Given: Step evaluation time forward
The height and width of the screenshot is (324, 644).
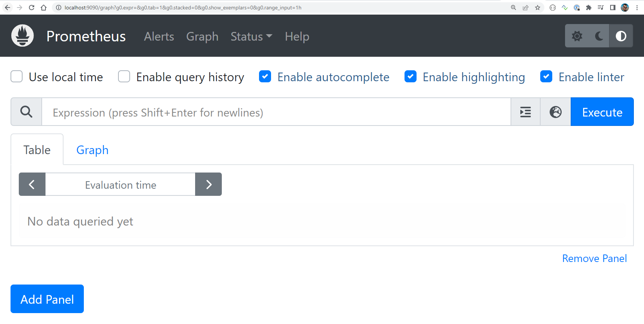Looking at the screenshot, I should tap(209, 185).
